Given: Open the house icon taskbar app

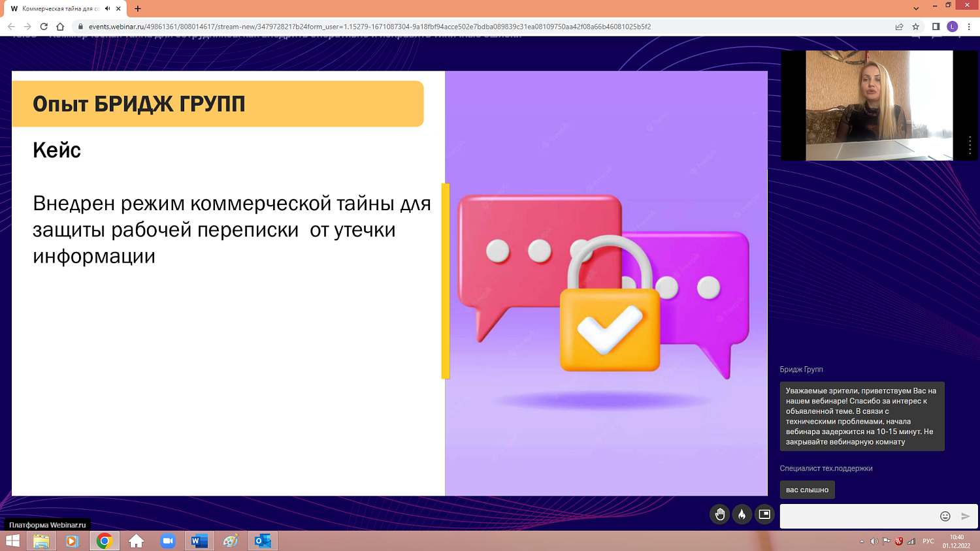Looking at the screenshot, I should tap(136, 541).
